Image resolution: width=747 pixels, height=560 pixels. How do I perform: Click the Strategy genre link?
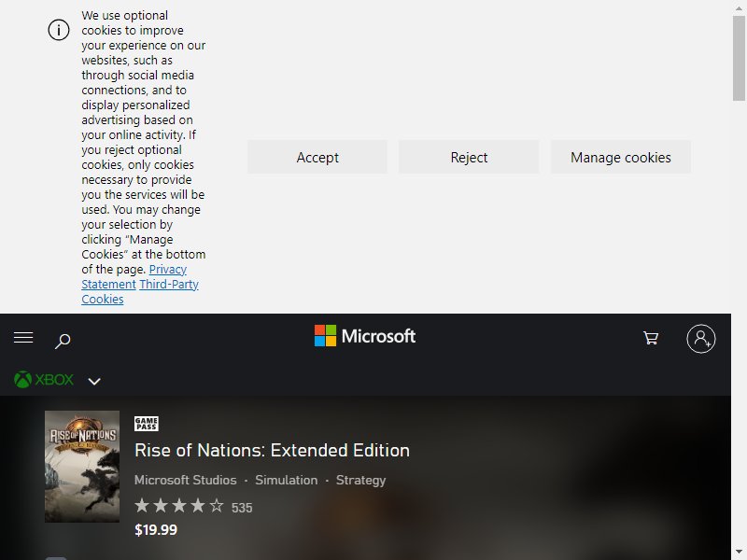click(360, 480)
